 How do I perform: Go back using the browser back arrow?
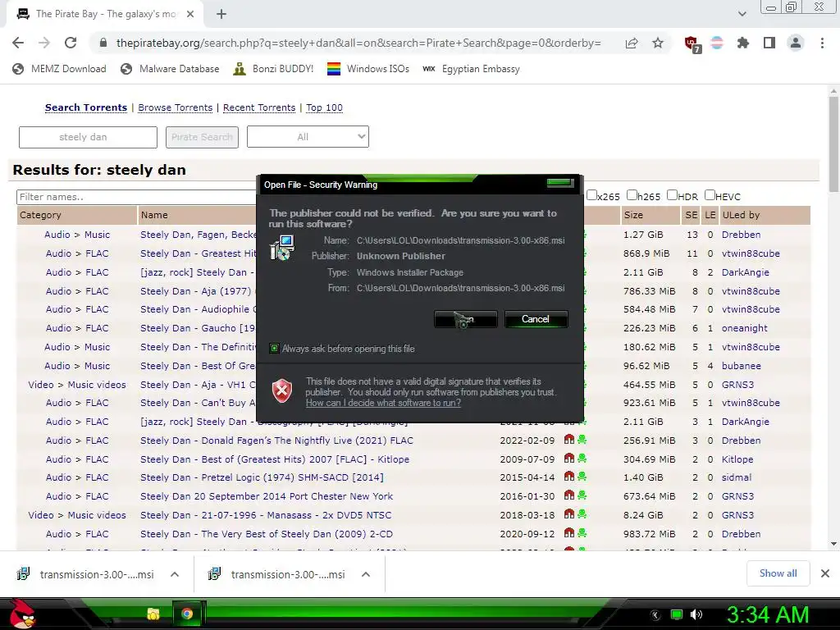(x=18, y=43)
